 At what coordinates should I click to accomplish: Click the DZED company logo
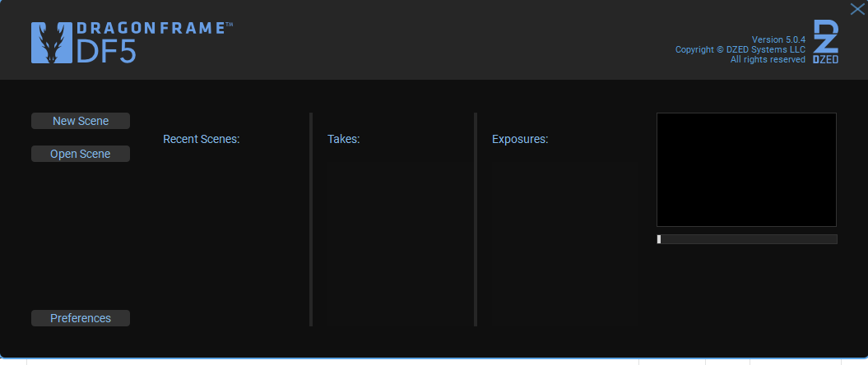825,42
